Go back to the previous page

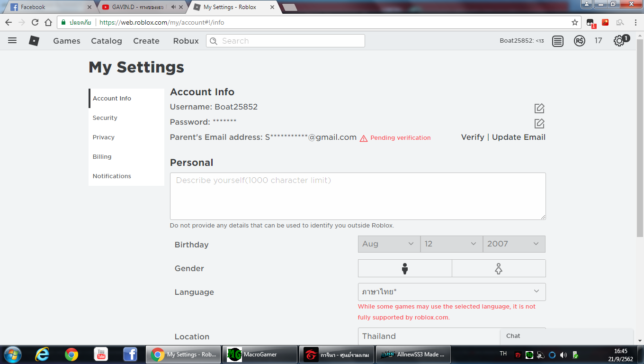click(x=9, y=22)
